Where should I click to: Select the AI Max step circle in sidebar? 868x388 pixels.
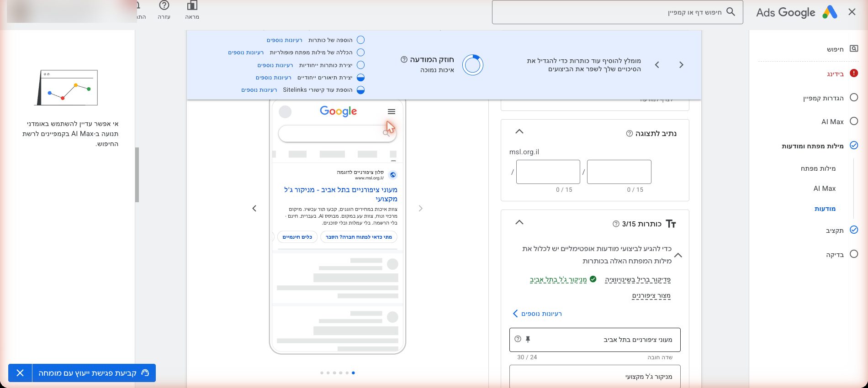[x=854, y=121]
